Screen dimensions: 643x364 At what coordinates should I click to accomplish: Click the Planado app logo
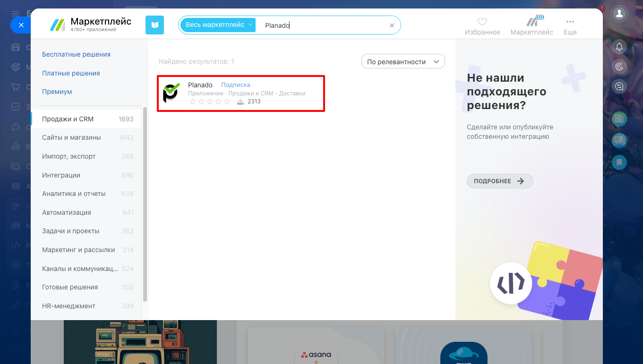click(171, 93)
